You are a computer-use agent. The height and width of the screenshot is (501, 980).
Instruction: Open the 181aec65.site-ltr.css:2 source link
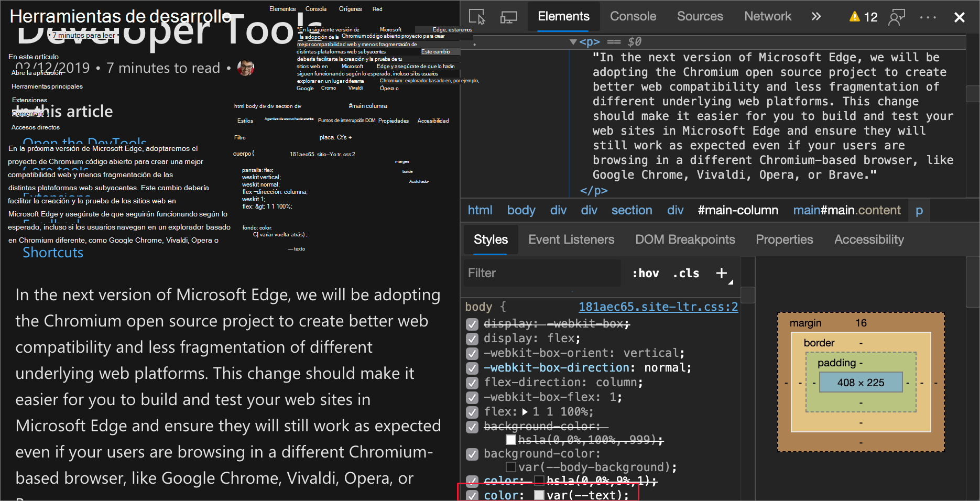658,307
